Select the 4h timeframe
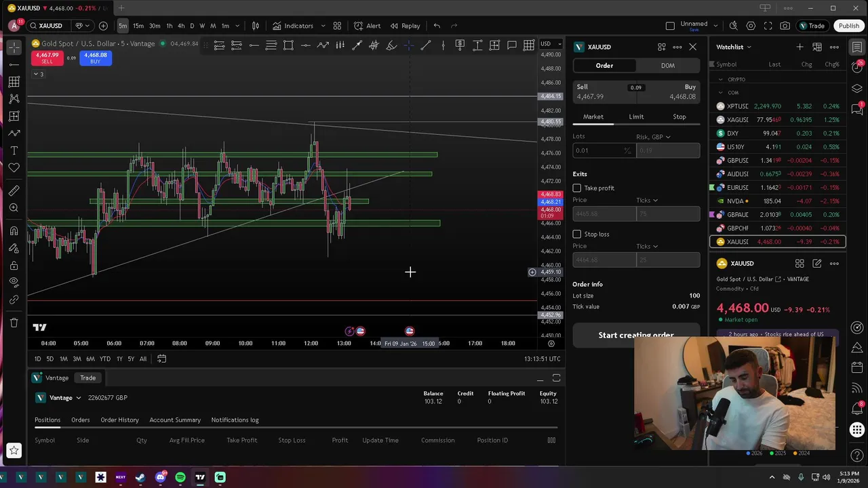This screenshot has height=488, width=868. click(x=181, y=26)
